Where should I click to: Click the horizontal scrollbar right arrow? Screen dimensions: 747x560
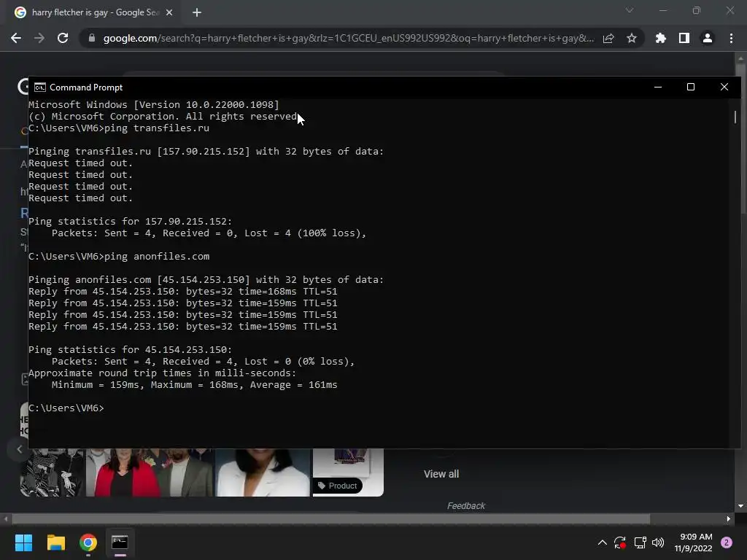[x=729, y=519]
